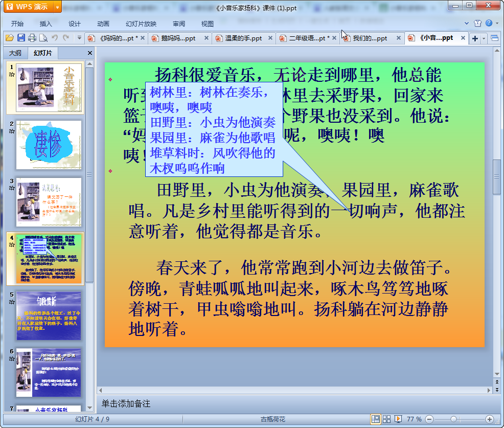Start slideshow from status bar icon

398,419
